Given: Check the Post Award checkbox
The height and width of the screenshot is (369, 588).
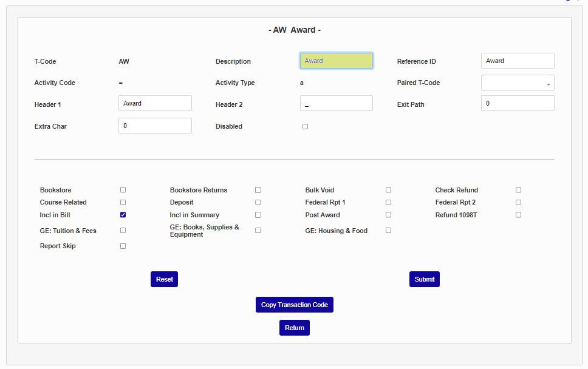Looking at the screenshot, I should click(x=389, y=215).
